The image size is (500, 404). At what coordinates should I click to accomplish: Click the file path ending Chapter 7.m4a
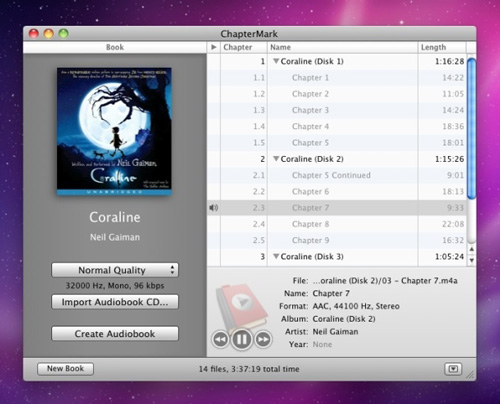point(385,281)
